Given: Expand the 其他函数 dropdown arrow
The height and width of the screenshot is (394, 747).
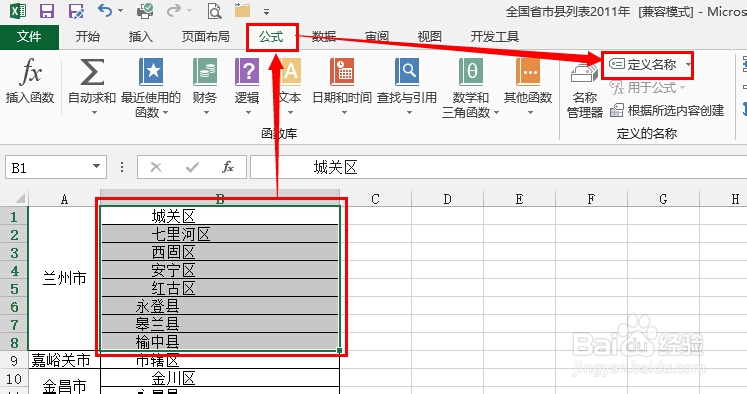Looking at the screenshot, I should click(530, 112).
